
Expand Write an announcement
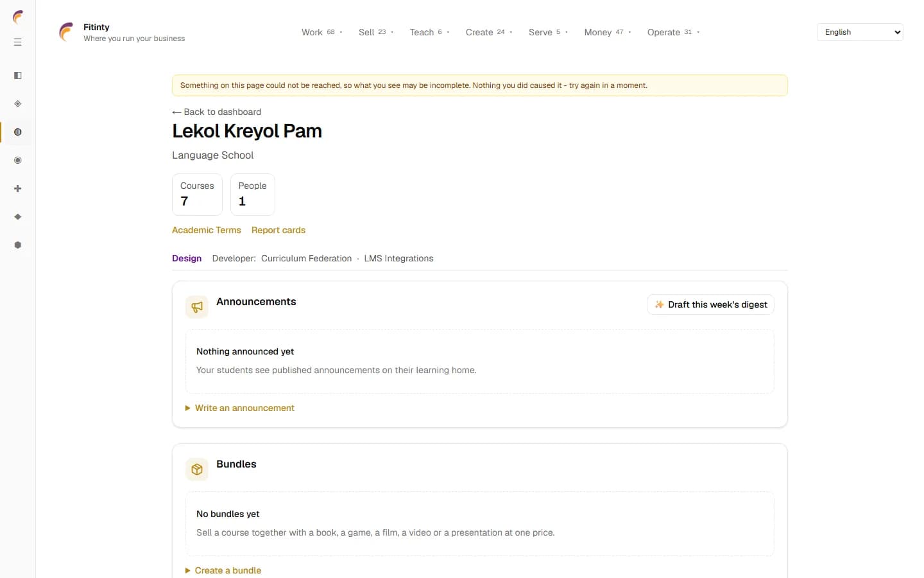coord(240,408)
